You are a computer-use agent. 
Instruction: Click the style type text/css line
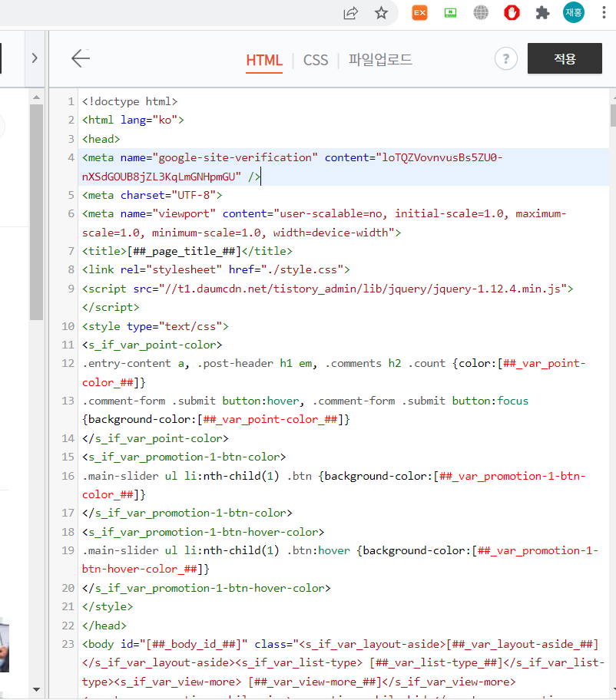click(x=155, y=326)
